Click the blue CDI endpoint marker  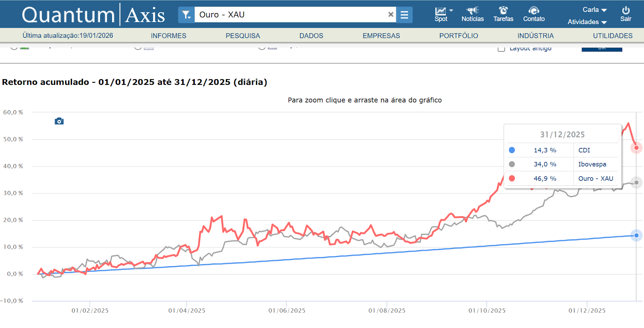point(636,236)
